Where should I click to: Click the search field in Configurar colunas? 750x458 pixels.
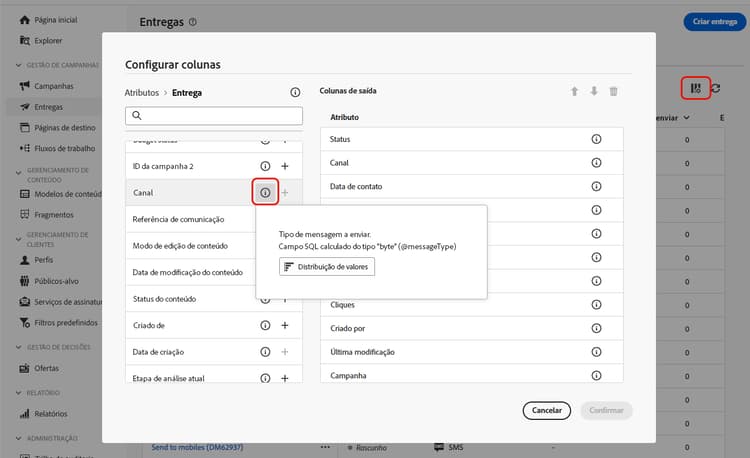214,116
